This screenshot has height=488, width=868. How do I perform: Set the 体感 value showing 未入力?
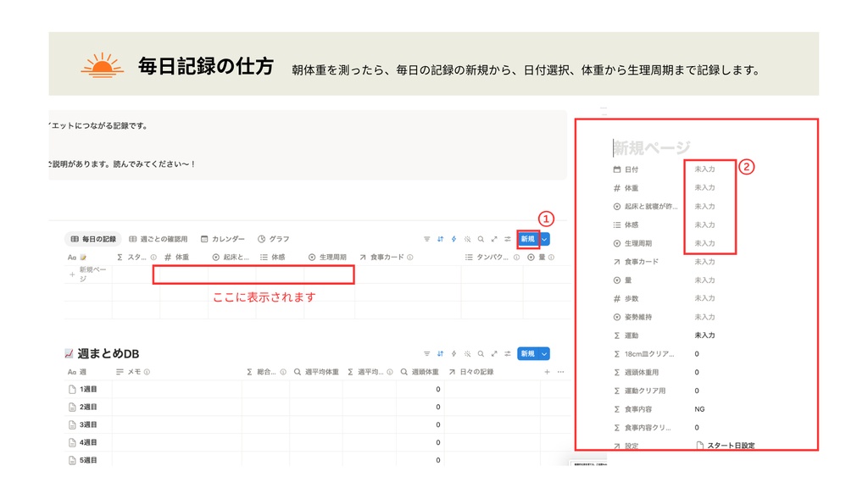(x=704, y=225)
